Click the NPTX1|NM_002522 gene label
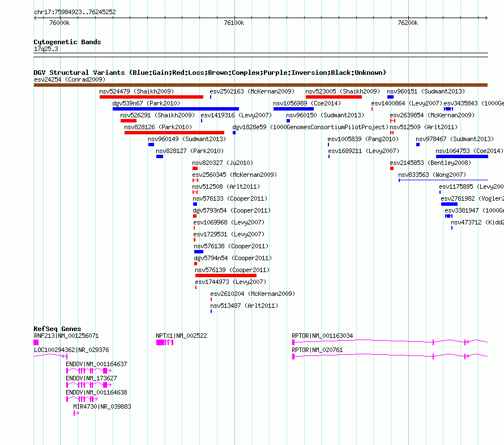Viewport: 504px width, 445px height. (x=181, y=336)
